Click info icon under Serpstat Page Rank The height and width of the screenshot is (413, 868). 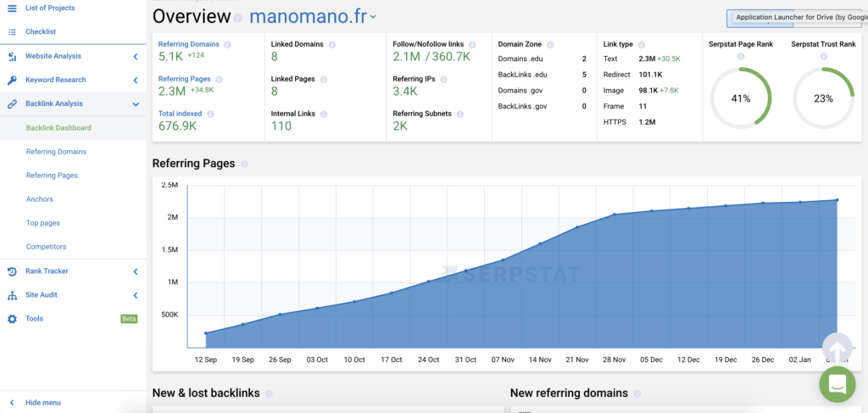pyautogui.click(x=741, y=57)
